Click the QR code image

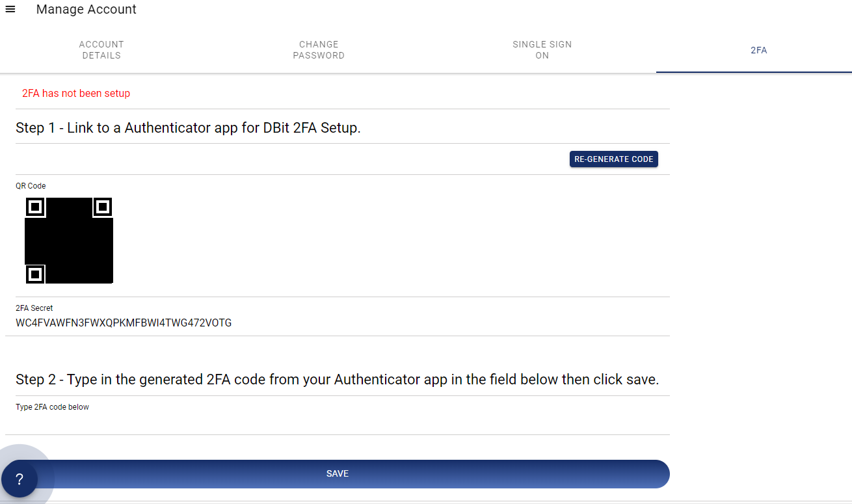click(x=69, y=241)
